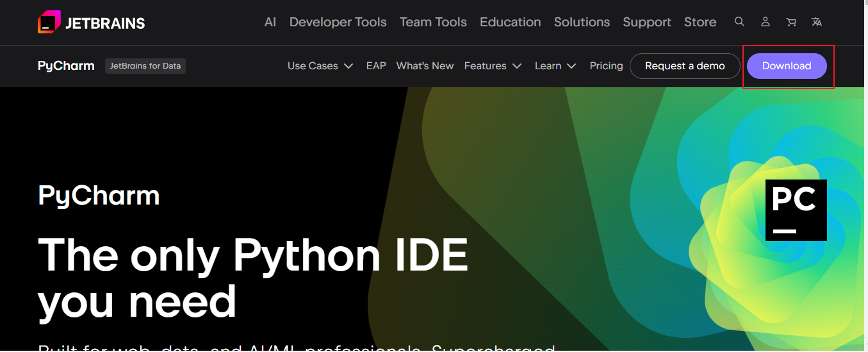Image resolution: width=868 pixels, height=352 pixels.
Task: Click the Request a demo button
Action: (685, 66)
